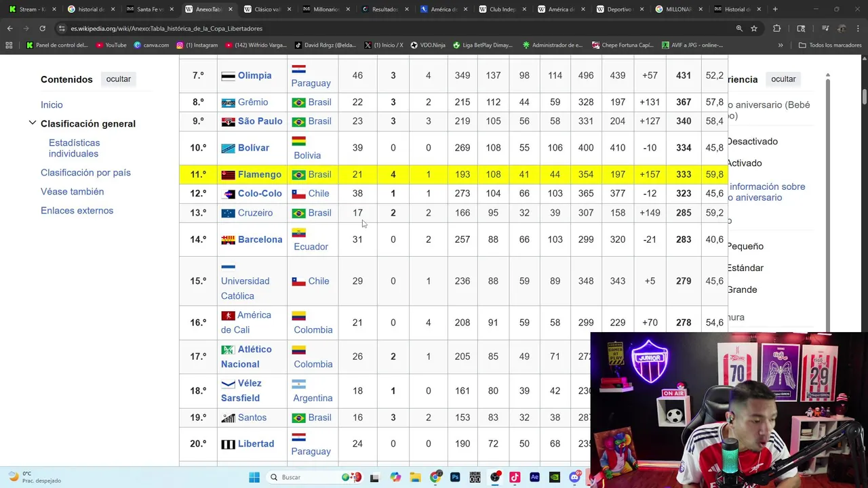Open TikTok from the taskbar

(x=515, y=477)
